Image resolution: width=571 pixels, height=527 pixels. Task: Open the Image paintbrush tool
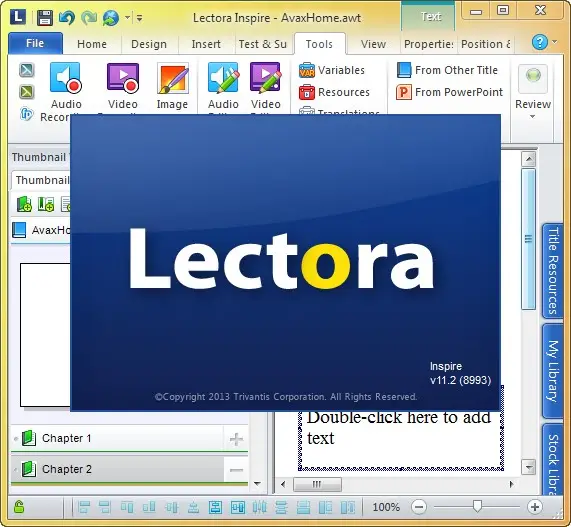coord(172,86)
